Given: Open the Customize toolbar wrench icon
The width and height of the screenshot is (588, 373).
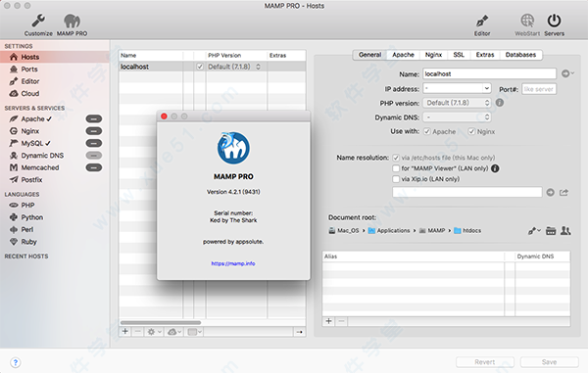Looking at the screenshot, I should click(x=38, y=22).
